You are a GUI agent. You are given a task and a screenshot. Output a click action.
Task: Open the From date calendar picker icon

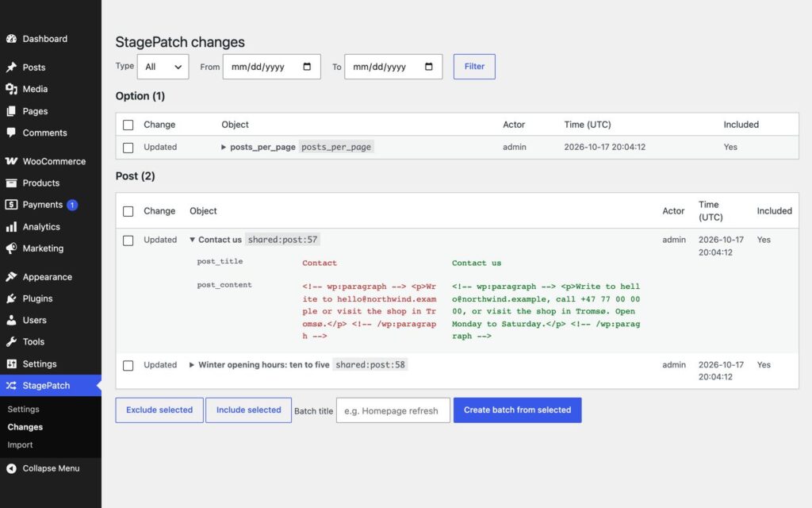[x=307, y=67]
